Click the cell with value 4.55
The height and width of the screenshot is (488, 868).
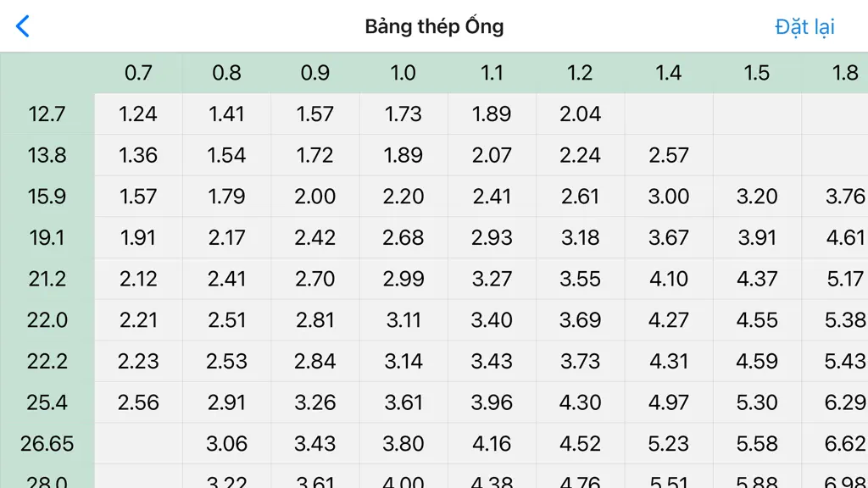[x=757, y=319]
